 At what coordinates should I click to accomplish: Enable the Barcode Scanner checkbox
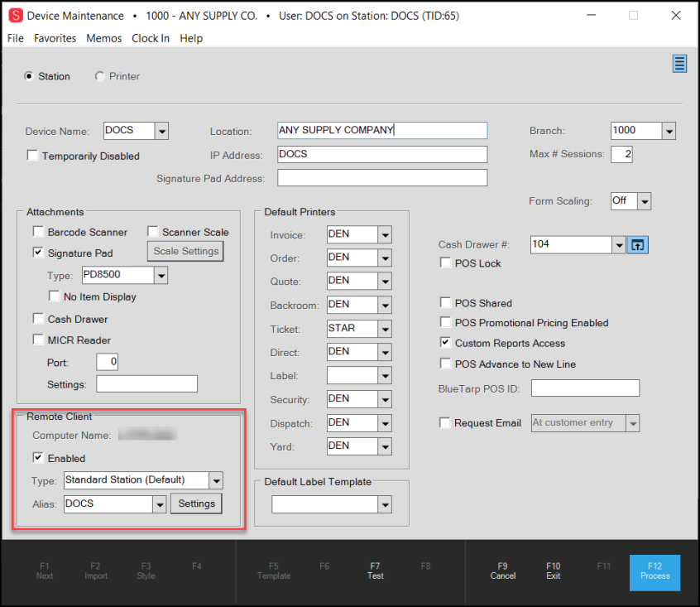point(38,233)
